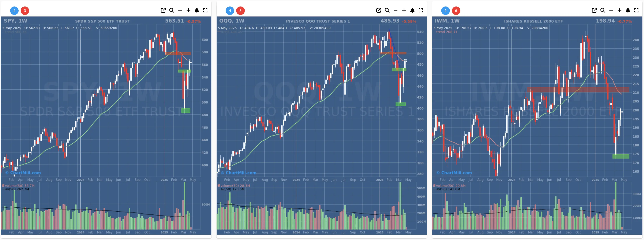Set an alert bell on SPY chart
Screen dimensions: 644x240
(197, 10)
